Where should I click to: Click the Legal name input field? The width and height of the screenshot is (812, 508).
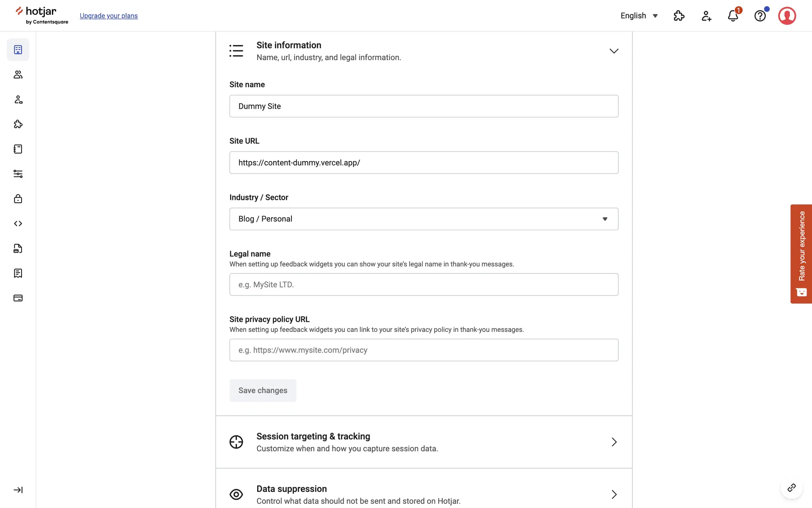(x=423, y=284)
